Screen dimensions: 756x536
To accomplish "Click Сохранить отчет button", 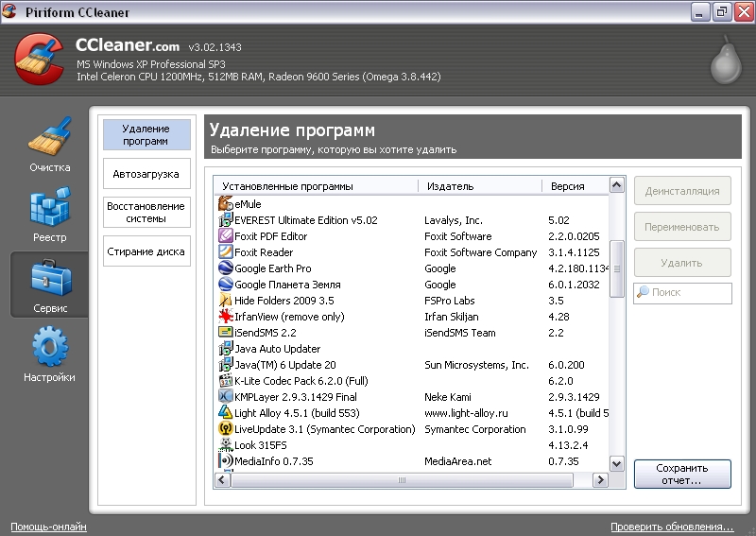I will pyautogui.click(x=682, y=474).
